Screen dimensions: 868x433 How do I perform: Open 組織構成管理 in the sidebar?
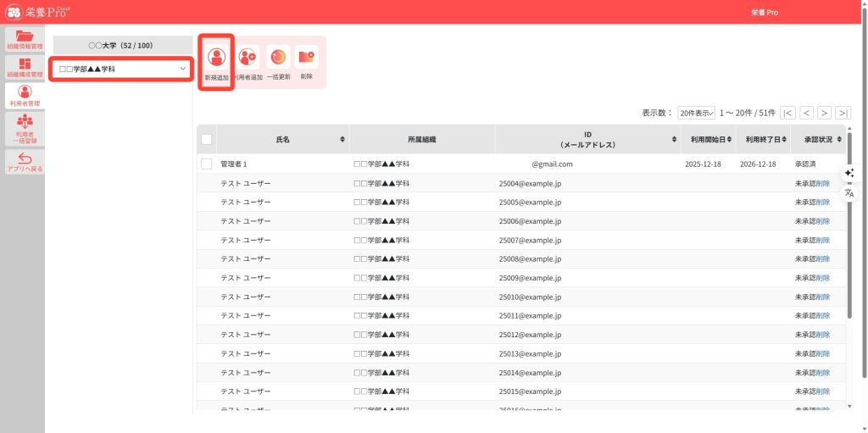pyautogui.click(x=25, y=67)
